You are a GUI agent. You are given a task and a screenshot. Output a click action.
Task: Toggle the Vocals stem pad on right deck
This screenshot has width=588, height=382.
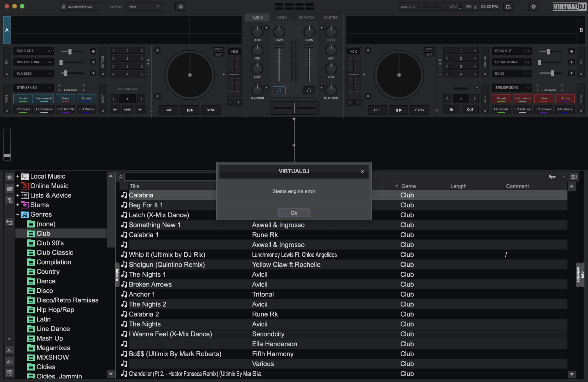tap(501, 98)
